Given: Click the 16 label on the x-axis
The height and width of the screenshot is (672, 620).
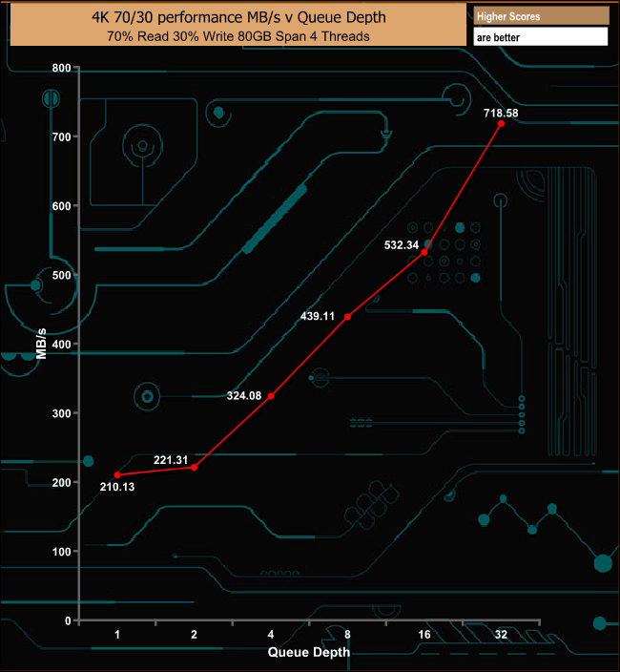Looking at the screenshot, I should pos(424,636).
